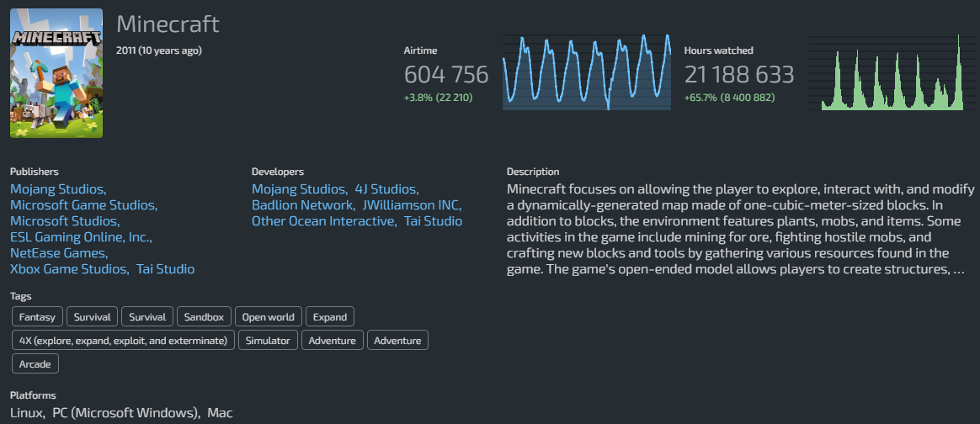Viewport: 980px width, 424px height.
Task: Open the Xbox Game Studios publisher link
Action: [x=69, y=269]
